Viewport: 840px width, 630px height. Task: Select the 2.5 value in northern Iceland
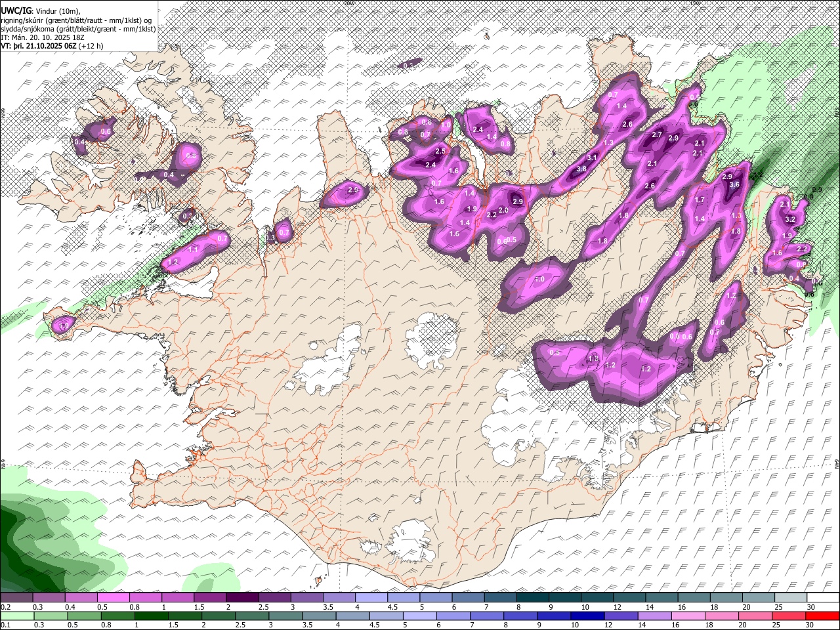tap(440, 151)
